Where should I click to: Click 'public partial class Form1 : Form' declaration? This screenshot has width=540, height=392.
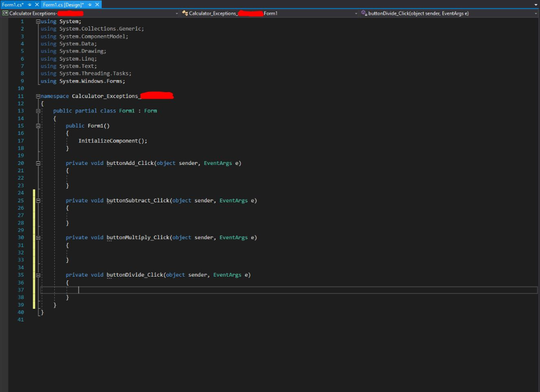click(x=105, y=111)
